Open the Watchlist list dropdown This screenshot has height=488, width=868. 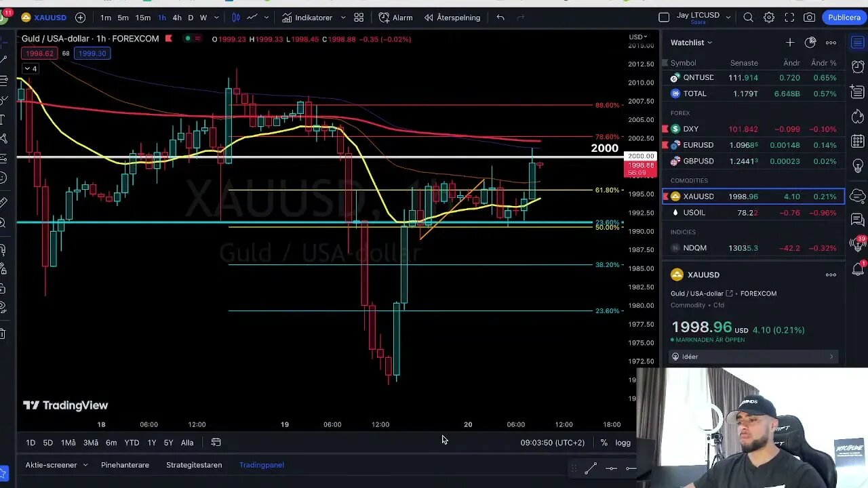pos(692,42)
